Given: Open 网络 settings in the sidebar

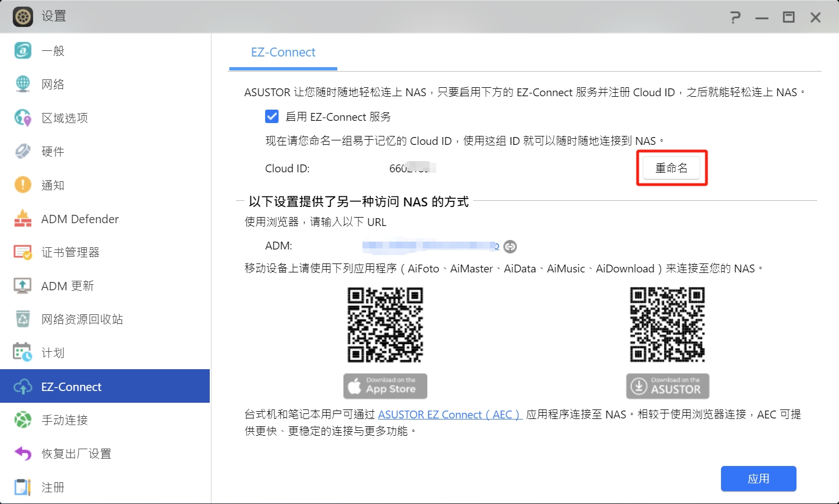Looking at the screenshot, I should 105,84.
